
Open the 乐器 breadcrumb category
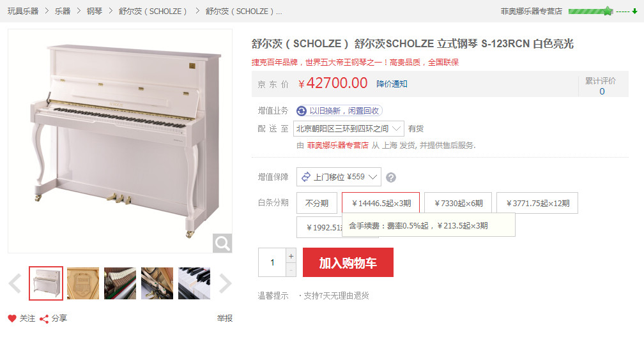pyautogui.click(x=63, y=11)
